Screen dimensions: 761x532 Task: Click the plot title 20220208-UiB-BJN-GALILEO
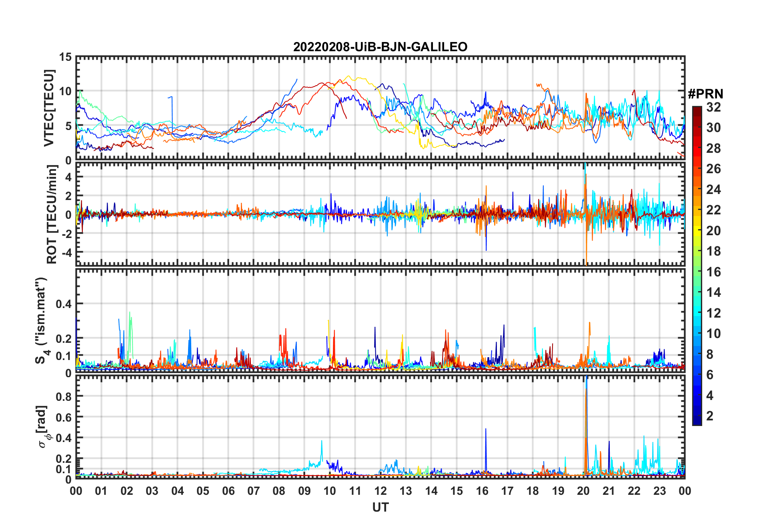click(x=380, y=47)
